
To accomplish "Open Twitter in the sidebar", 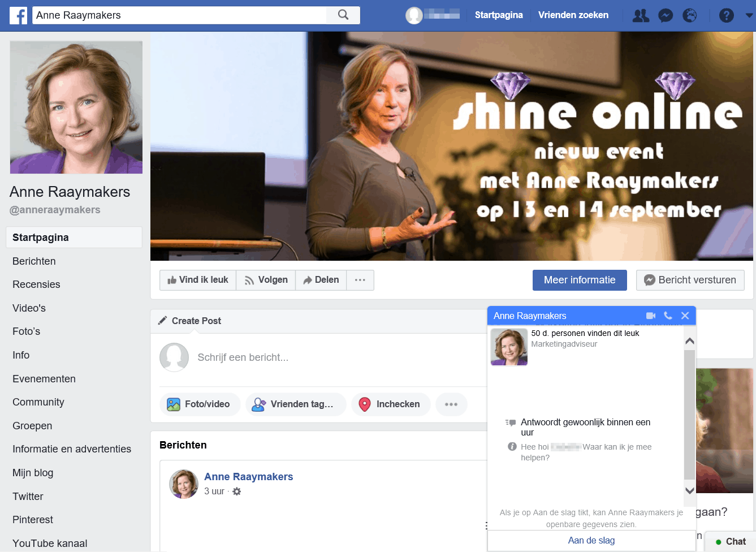I will [28, 497].
